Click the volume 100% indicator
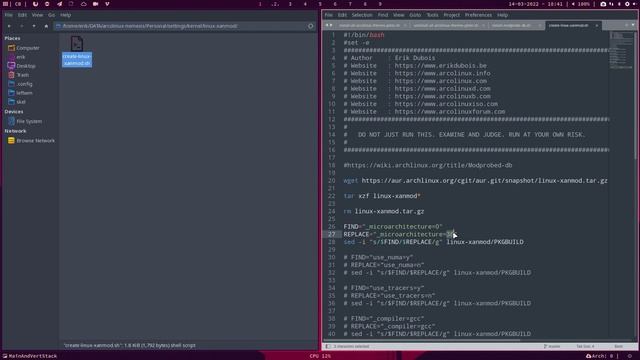The height and width of the screenshot is (360, 640). [x=580, y=4]
